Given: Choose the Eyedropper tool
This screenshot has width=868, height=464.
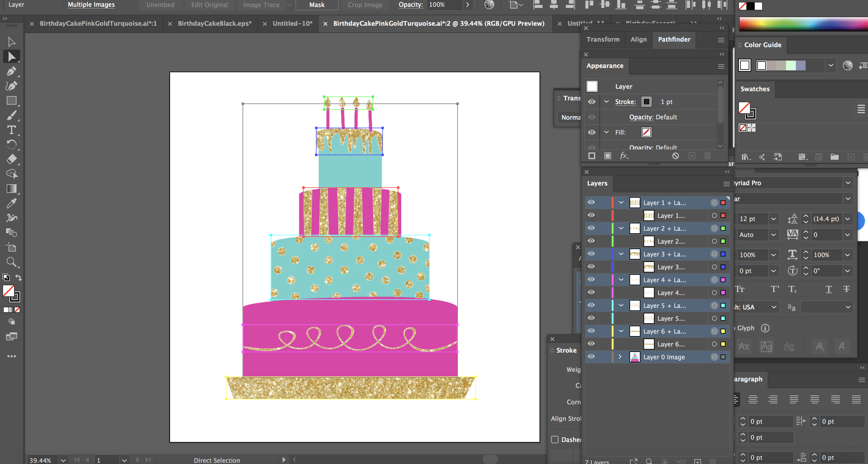Looking at the screenshot, I should pos(11,203).
